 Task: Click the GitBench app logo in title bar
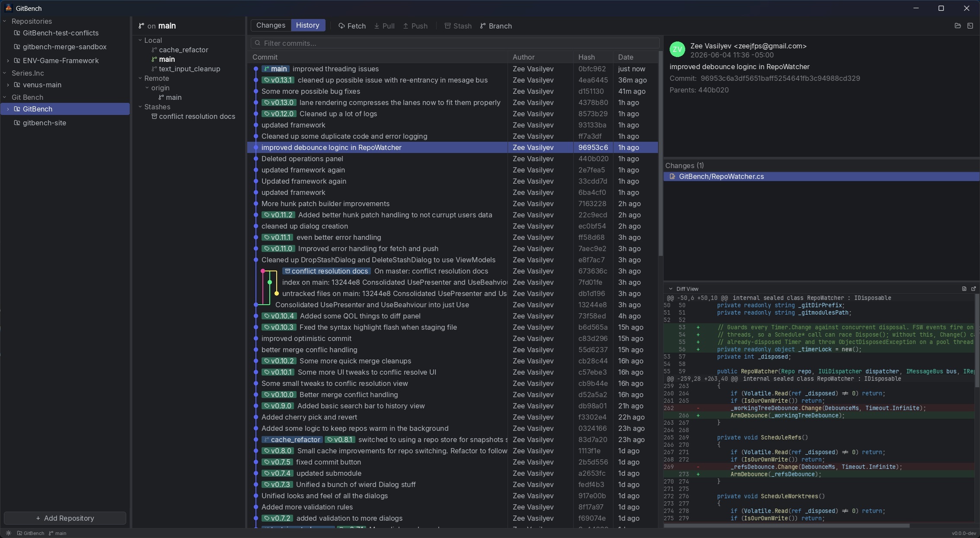coord(8,8)
